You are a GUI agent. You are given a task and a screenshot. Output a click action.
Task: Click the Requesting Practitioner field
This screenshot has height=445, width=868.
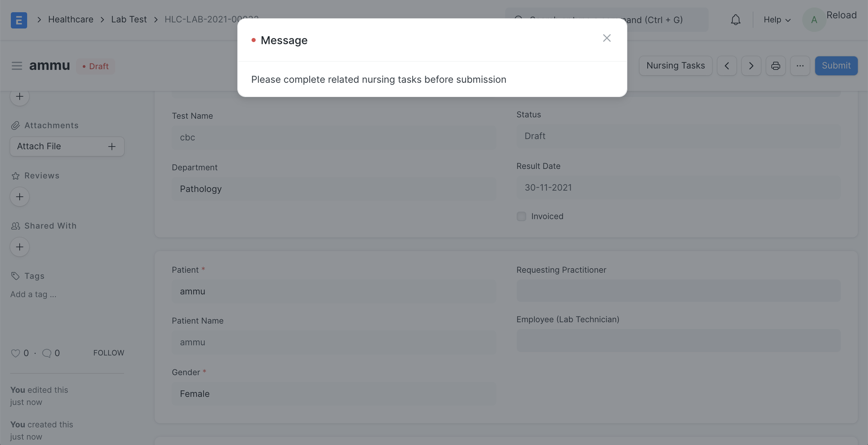pyautogui.click(x=679, y=290)
